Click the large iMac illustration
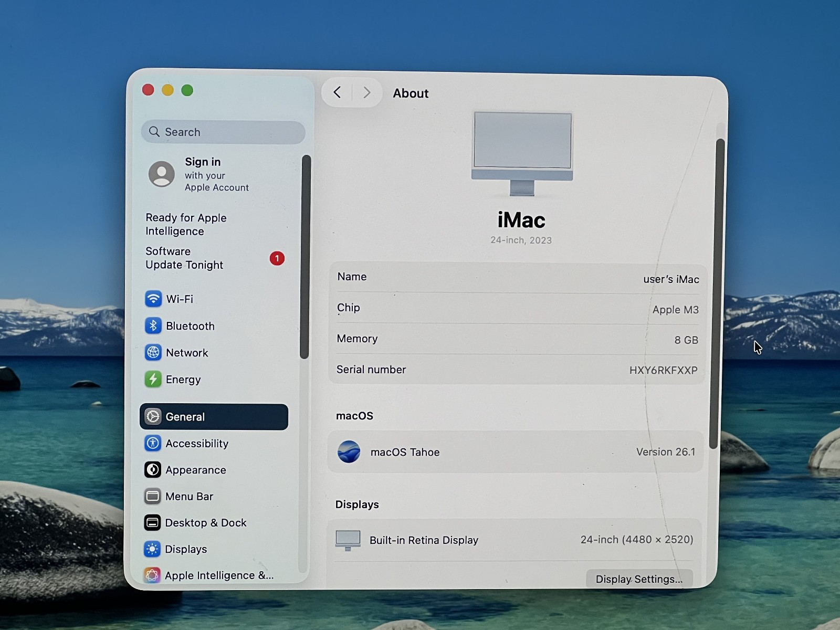840x630 pixels. point(522,153)
